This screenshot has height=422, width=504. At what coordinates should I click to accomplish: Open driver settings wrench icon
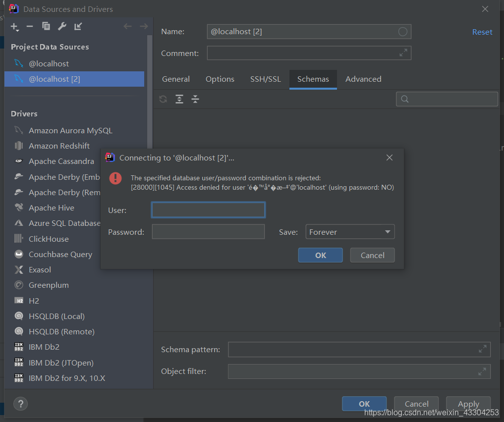click(x=62, y=26)
